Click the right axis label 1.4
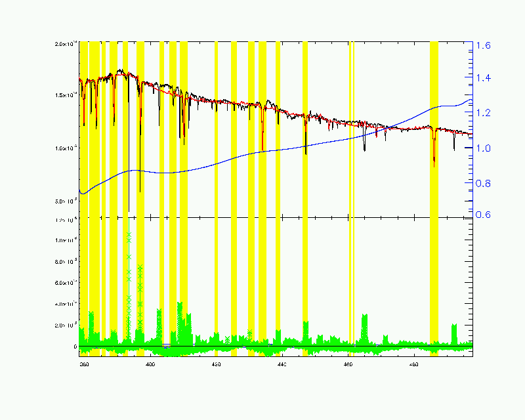Screen dimensions: 525x420 [x=483, y=78]
